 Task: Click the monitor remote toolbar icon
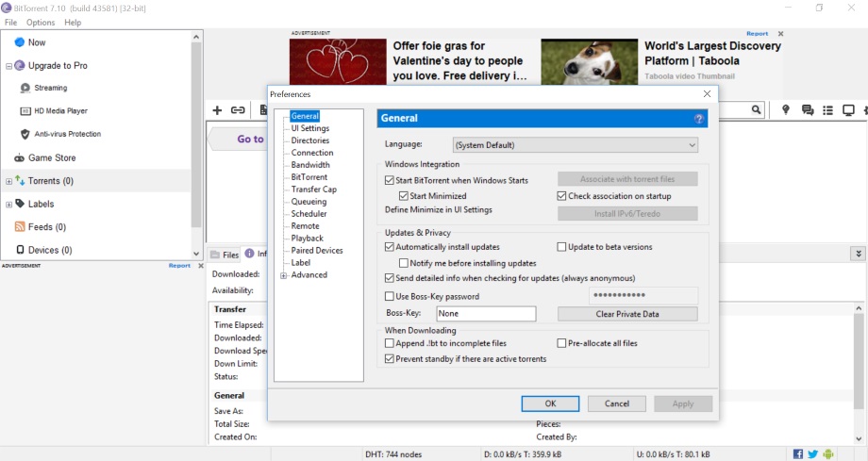(x=848, y=110)
